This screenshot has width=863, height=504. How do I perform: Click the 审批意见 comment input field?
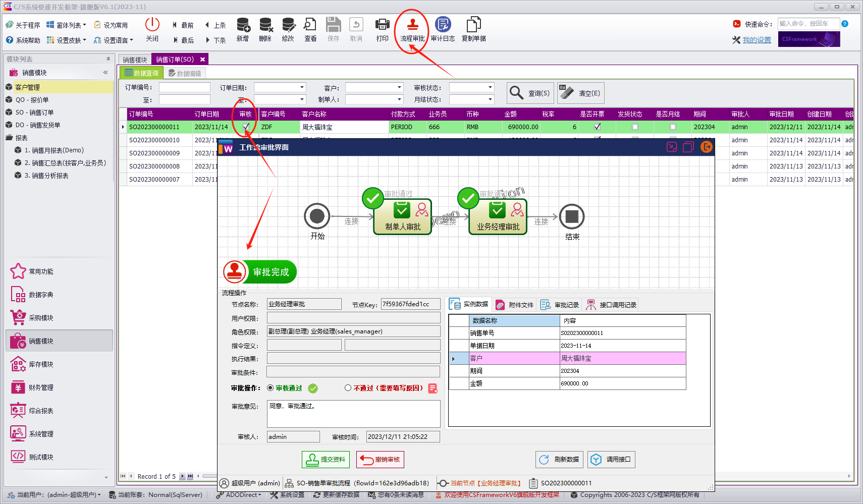coord(353,414)
